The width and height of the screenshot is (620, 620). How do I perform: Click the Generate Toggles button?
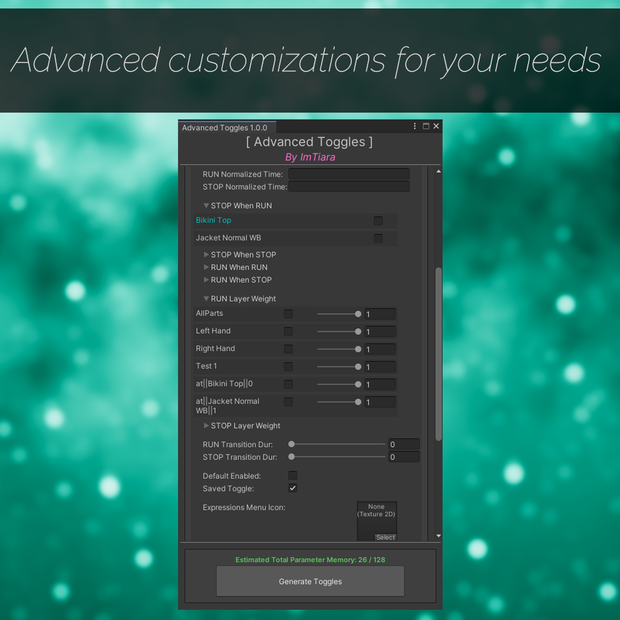point(310,581)
